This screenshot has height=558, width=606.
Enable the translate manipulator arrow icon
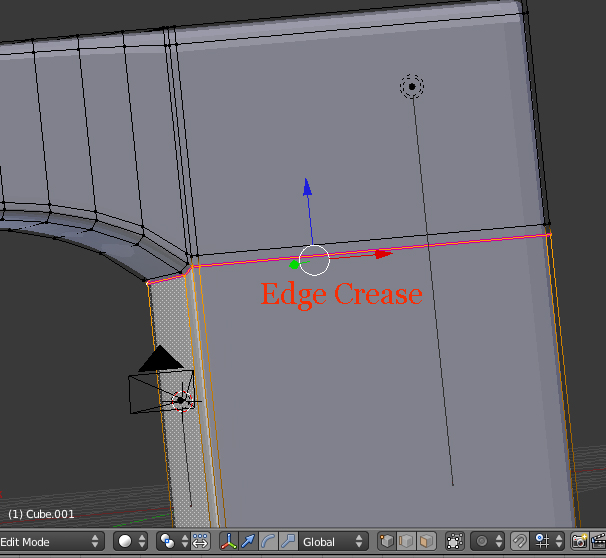tap(249, 541)
